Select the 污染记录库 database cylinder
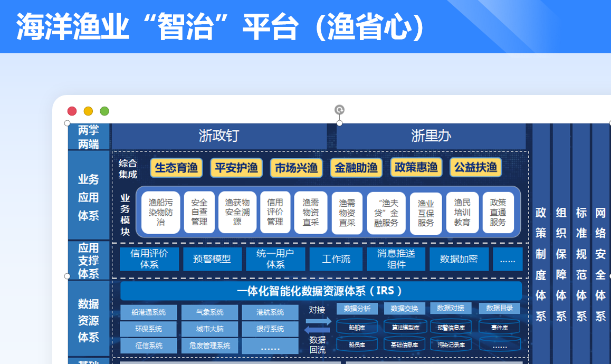This screenshot has height=364, width=611. point(451,344)
